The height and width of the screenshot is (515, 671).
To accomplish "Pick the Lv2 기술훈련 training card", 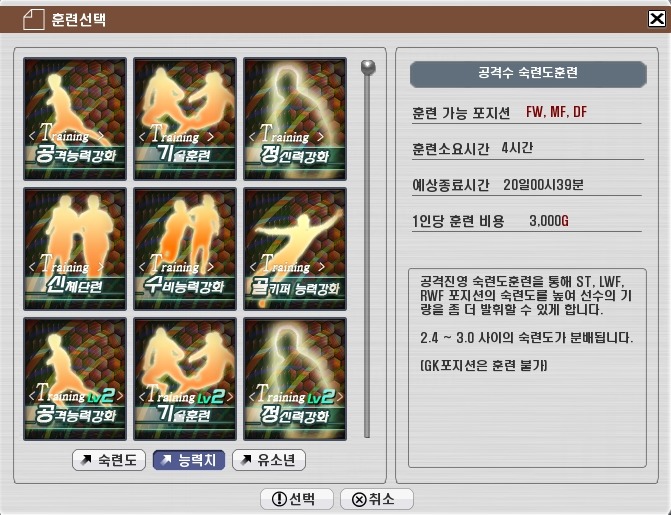I will click(x=185, y=379).
